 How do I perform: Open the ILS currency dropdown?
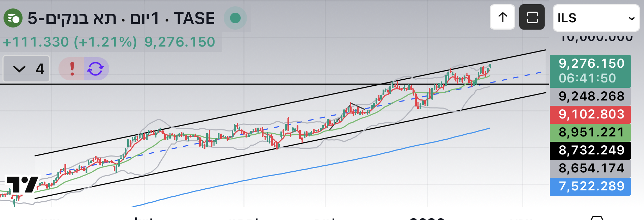(x=596, y=18)
